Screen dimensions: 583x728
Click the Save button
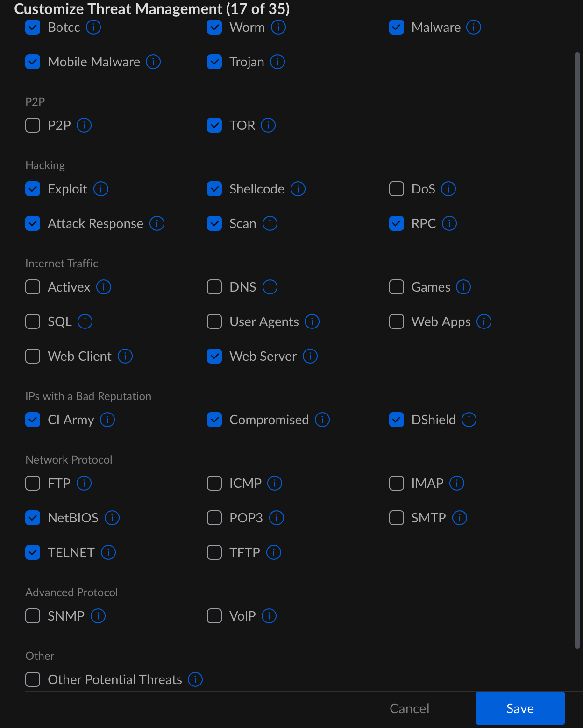point(520,709)
